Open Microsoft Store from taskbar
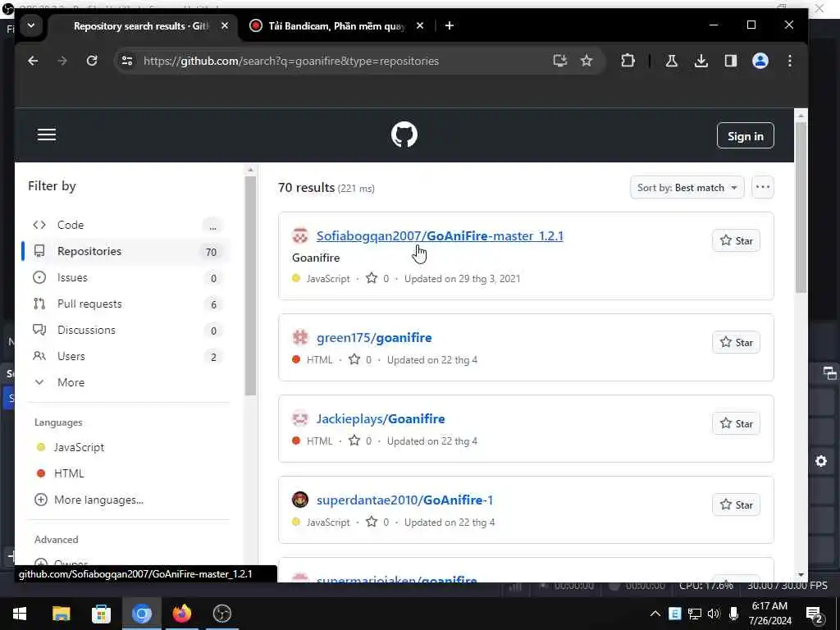840x630 pixels. coord(101,614)
